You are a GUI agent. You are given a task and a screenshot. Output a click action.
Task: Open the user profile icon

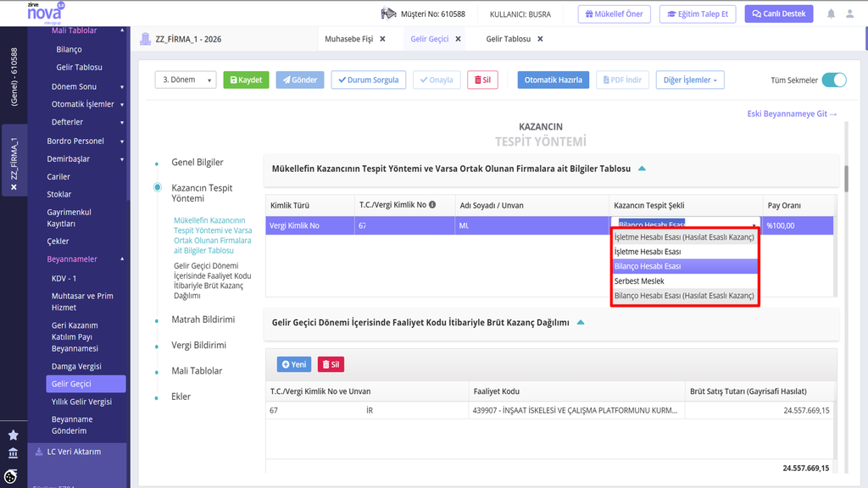point(849,14)
